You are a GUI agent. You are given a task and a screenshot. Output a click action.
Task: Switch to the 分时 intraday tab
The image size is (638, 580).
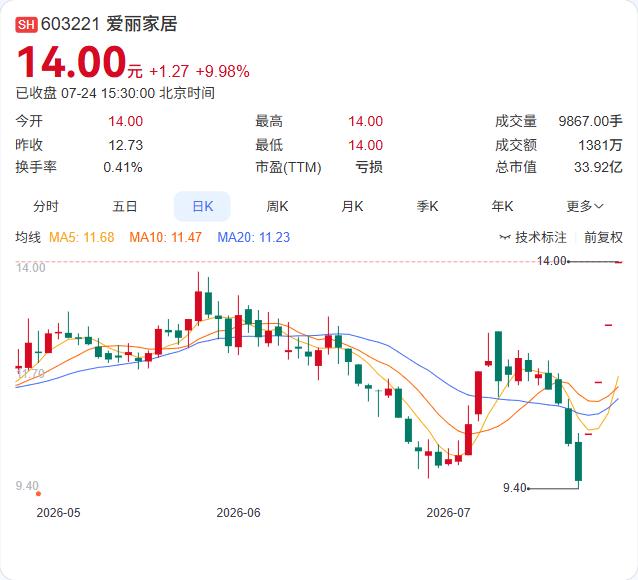46,206
